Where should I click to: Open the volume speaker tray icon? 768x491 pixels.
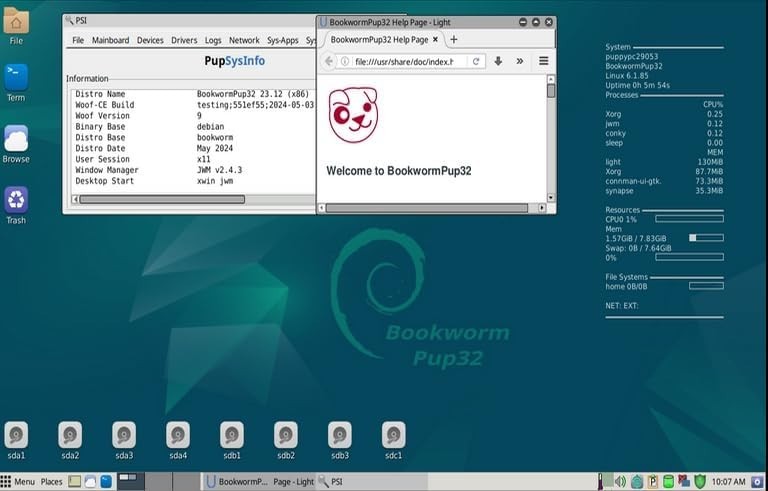[x=620, y=482]
